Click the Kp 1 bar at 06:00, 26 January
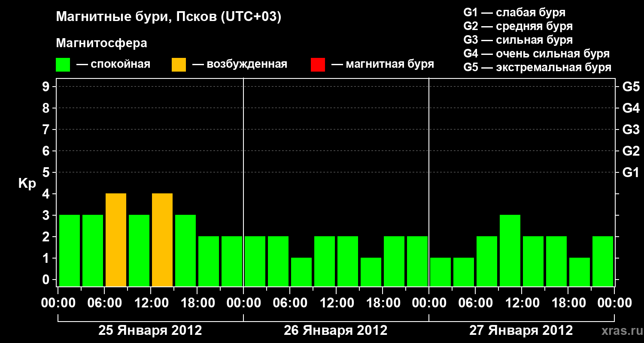Image resolution: width=644 pixels, height=343 pixels. (x=301, y=272)
